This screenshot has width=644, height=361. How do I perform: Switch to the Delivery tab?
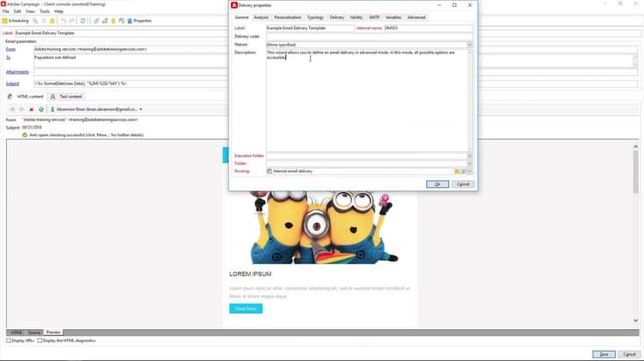pyautogui.click(x=337, y=17)
